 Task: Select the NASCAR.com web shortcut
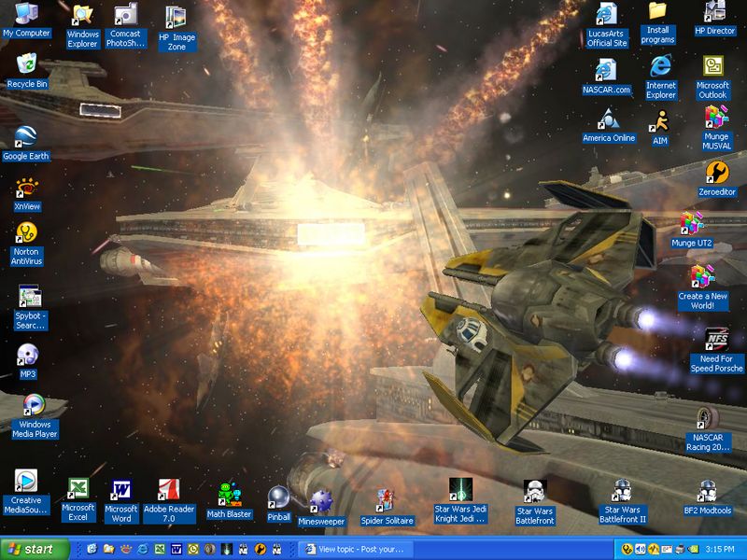pyautogui.click(x=606, y=77)
